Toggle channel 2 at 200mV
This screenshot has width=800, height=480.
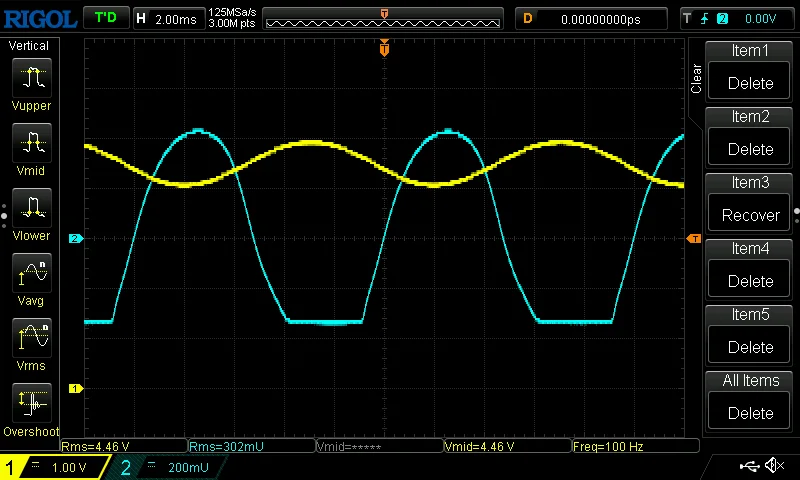pos(165,467)
